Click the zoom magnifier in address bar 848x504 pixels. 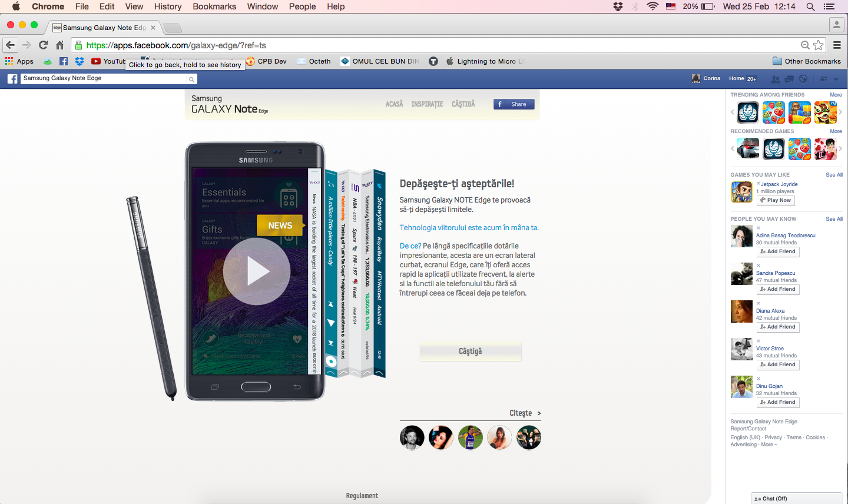(x=805, y=45)
